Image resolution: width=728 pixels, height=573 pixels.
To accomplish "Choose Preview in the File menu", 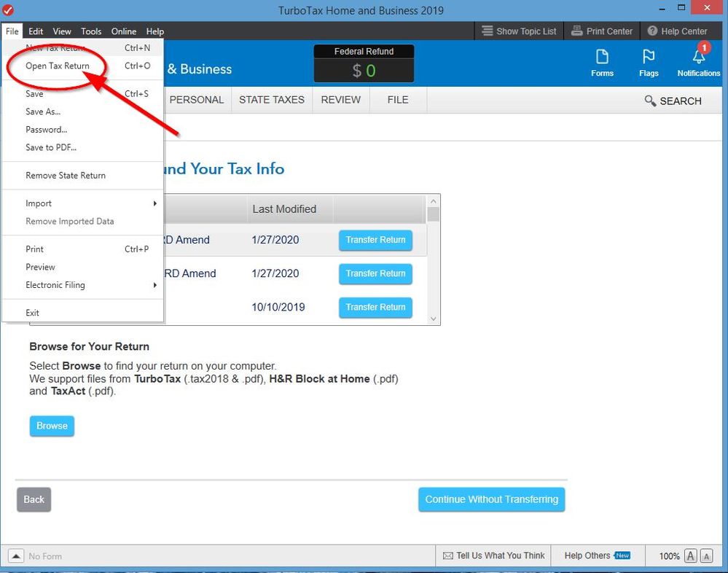I will (82, 267).
